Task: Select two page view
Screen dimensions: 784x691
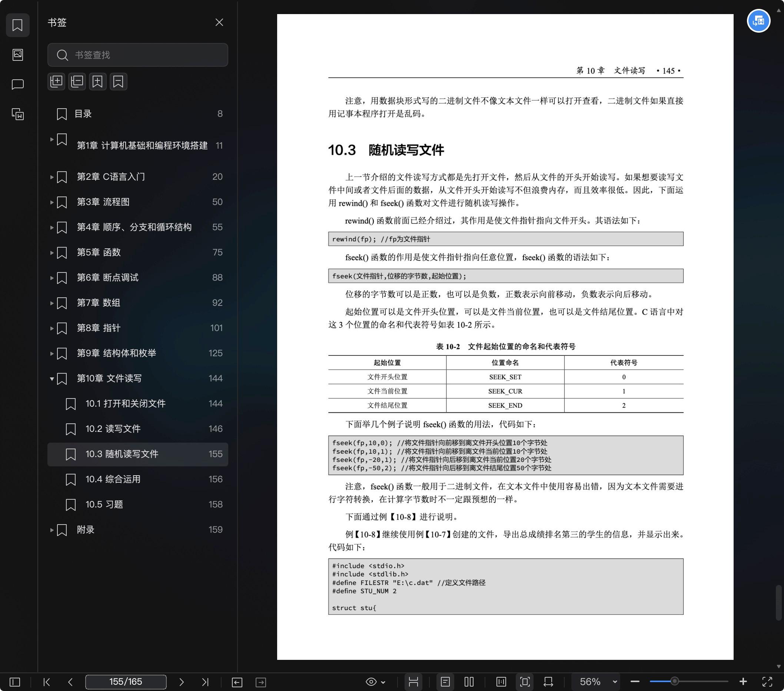Action: click(469, 682)
